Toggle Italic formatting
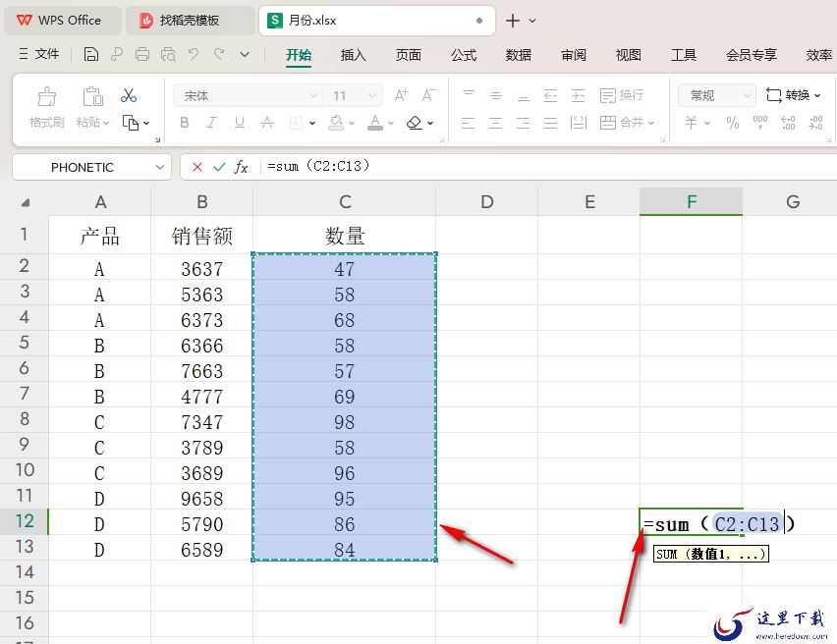The width and height of the screenshot is (837, 644). point(211,123)
